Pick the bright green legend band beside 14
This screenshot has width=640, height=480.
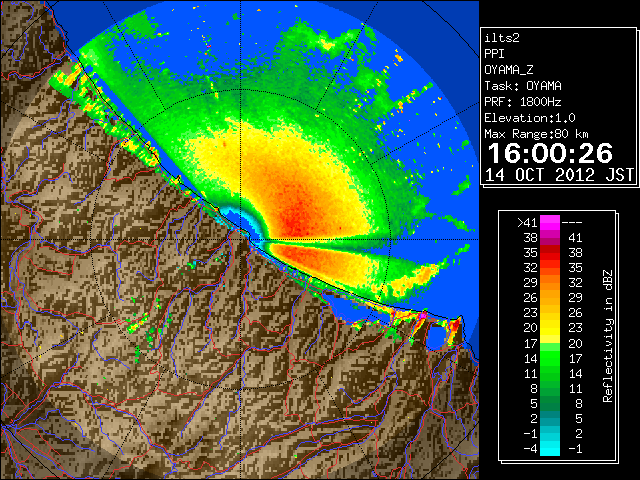pyautogui.click(x=550, y=358)
